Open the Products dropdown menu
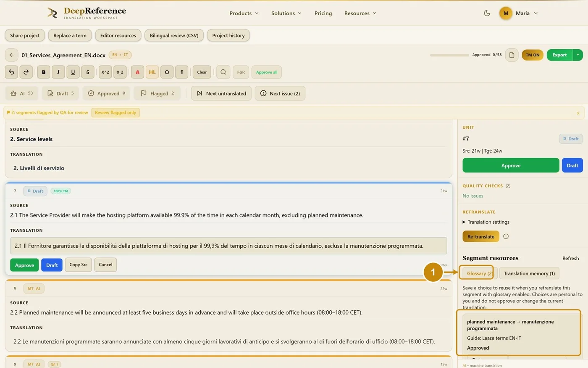The image size is (588, 368). click(x=244, y=13)
